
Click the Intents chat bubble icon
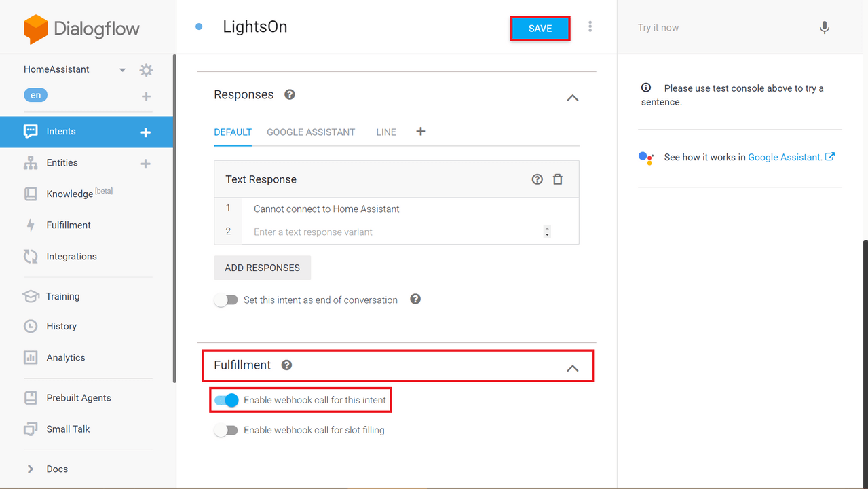coord(31,132)
